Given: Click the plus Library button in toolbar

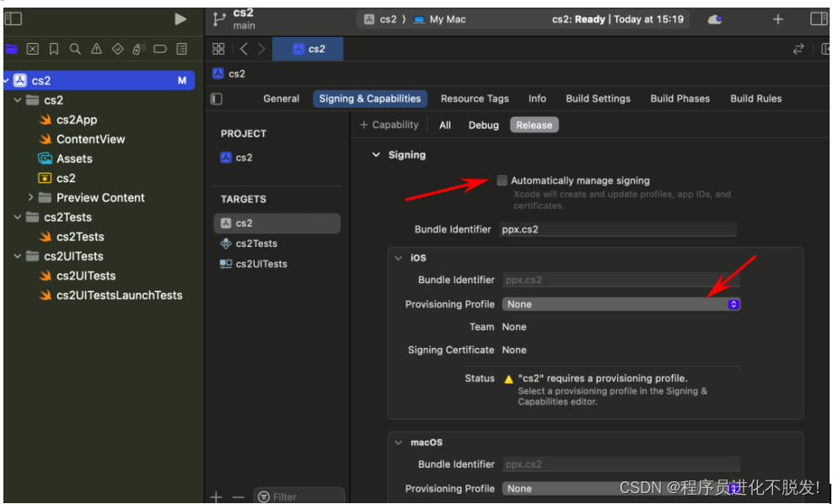Looking at the screenshot, I should tap(777, 19).
